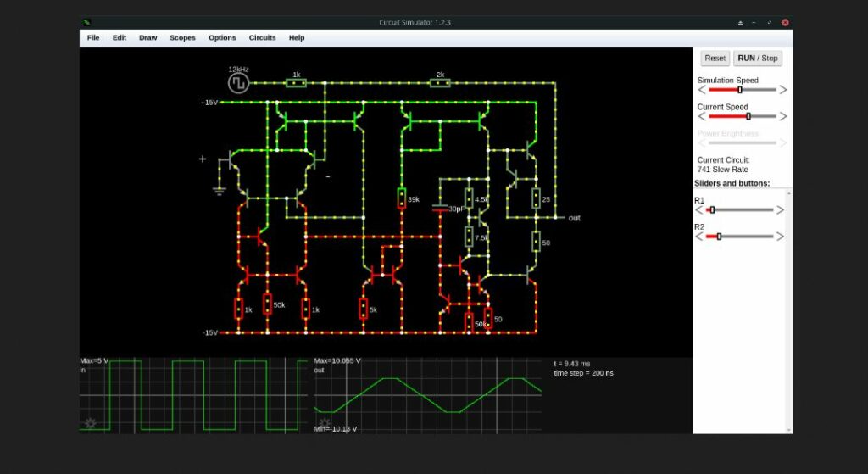This screenshot has height=474, width=868.
Task: Click the 741 Slew Rate circuit name
Action: [x=722, y=170]
